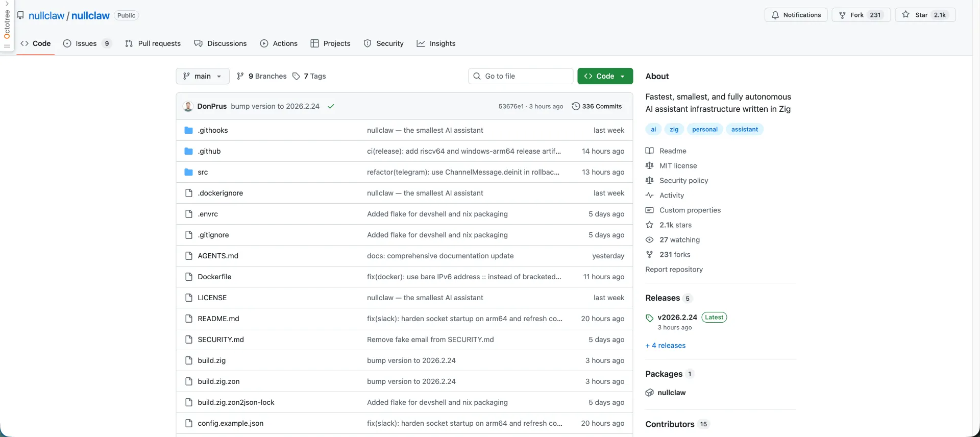Viewport: 980px width, 437px height.
Task: View the 7 Tags list
Action: [309, 76]
